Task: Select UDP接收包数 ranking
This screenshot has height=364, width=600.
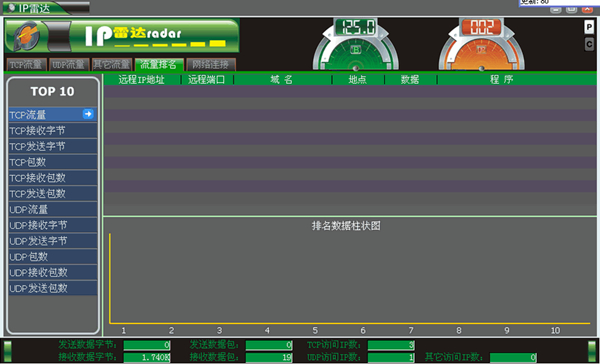Action: pos(53,272)
